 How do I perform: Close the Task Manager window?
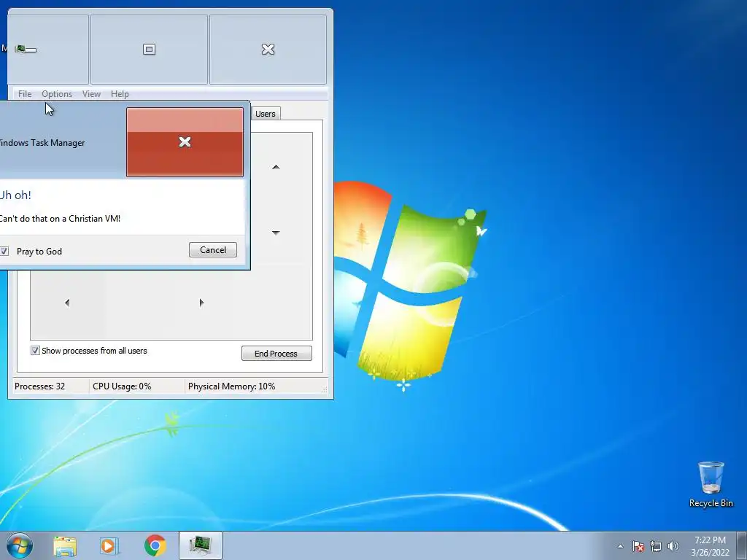coord(268,50)
